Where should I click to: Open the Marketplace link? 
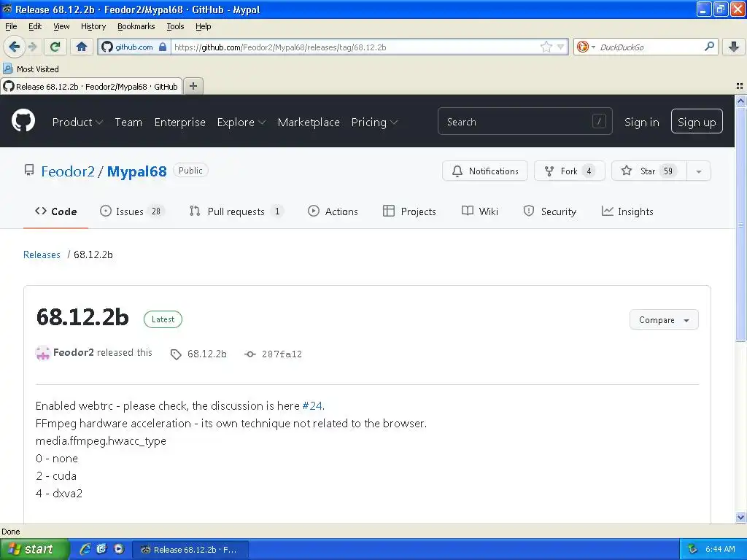click(x=309, y=122)
